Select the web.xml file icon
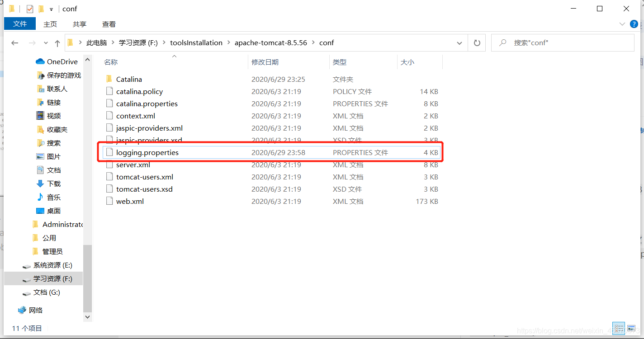This screenshot has height=339, width=644. tap(109, 201)
